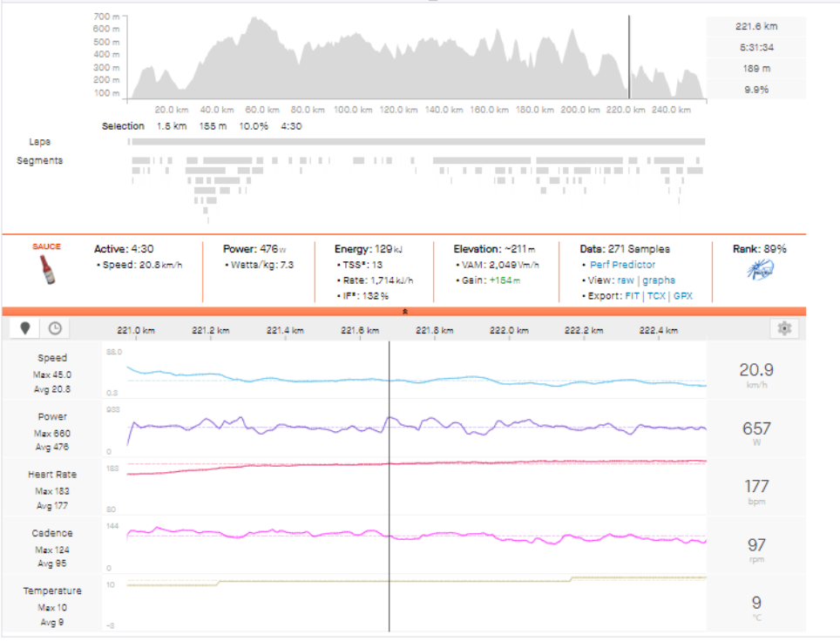Click the 'Data: 271 Samples' text
The width and height of the screenshot is (840, 641).
(625, 248)
